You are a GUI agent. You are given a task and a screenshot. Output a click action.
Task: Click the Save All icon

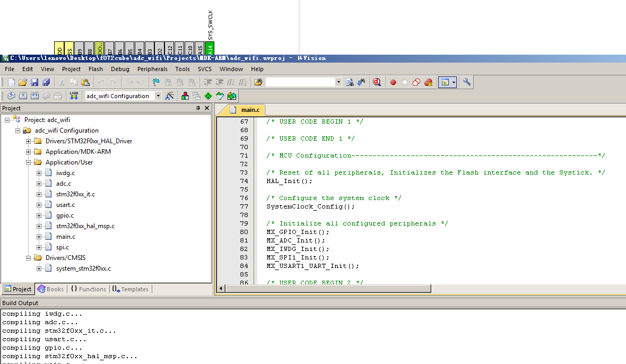point(46,82)
